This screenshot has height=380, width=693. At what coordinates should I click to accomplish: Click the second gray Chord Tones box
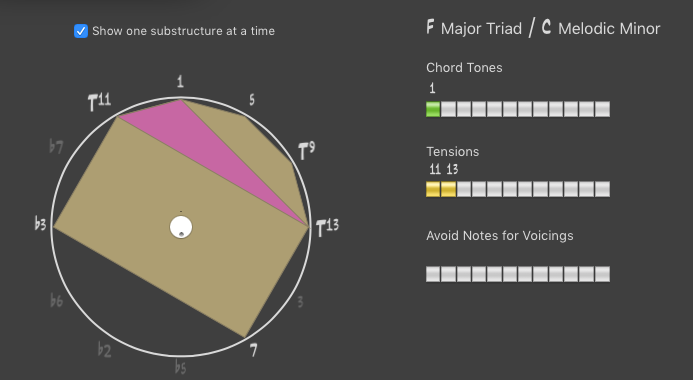point(448,109)
